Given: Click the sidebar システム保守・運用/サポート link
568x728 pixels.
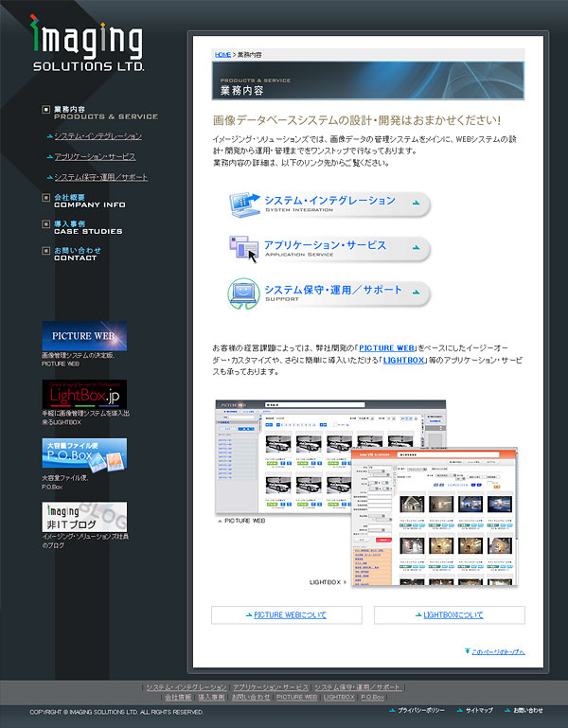Looking at the screenshot, I should click(100, 177).
